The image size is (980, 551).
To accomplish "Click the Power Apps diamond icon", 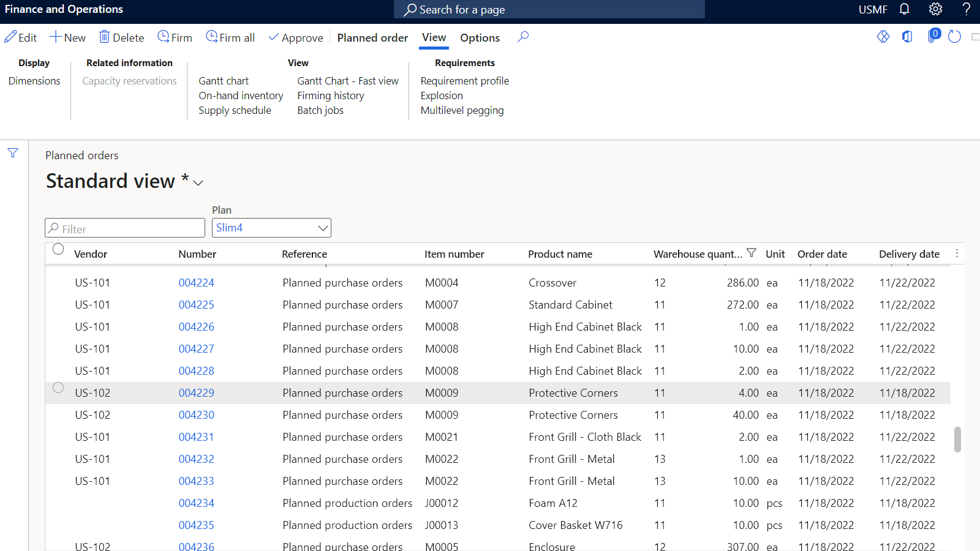I will [x=883, y=37].
